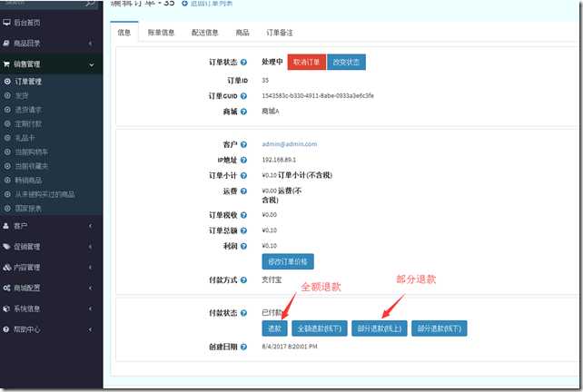Click the help icon next to IP地址
The image size is (583, 392).
243,160
